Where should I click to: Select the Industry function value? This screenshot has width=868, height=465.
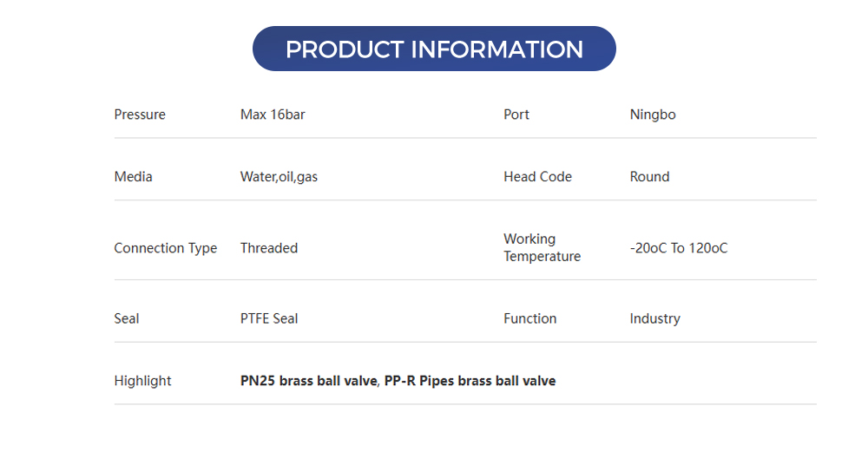[x=654, y=319]
